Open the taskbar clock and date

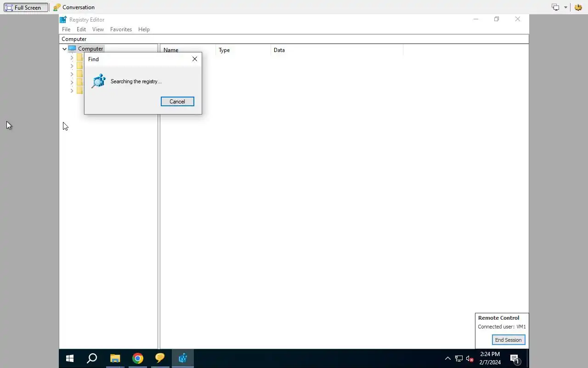pos(490,358)
